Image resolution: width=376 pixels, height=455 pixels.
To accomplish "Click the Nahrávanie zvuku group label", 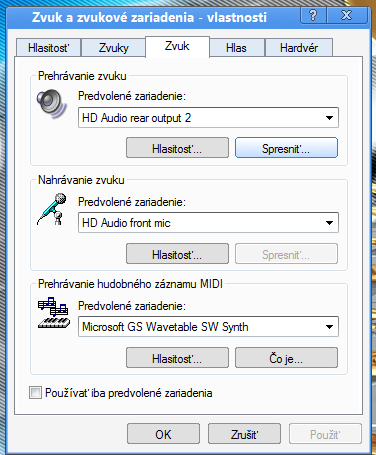I will tap(81, 180).
